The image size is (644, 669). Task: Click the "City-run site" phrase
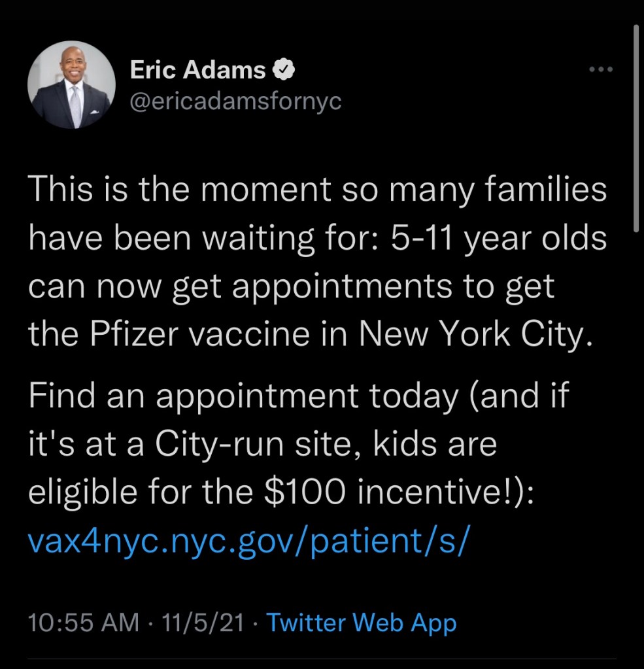coord(257,445)
